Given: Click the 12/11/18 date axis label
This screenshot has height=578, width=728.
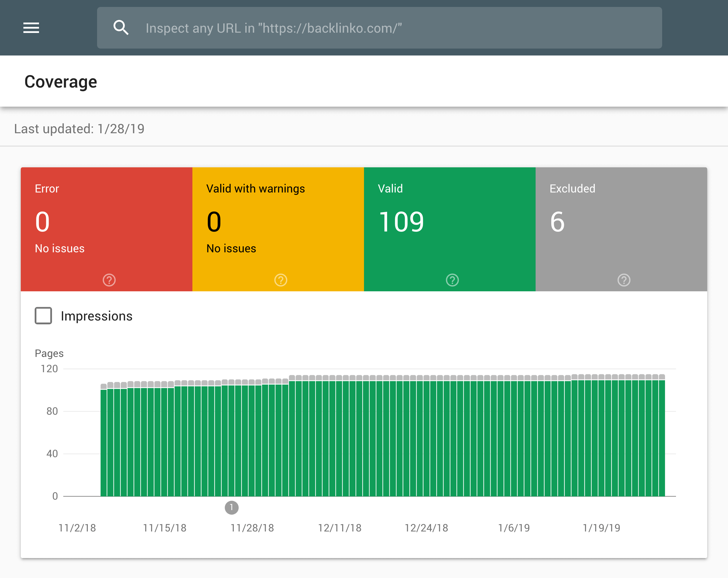Looking at the screenshot, I should tap(340, 528).
